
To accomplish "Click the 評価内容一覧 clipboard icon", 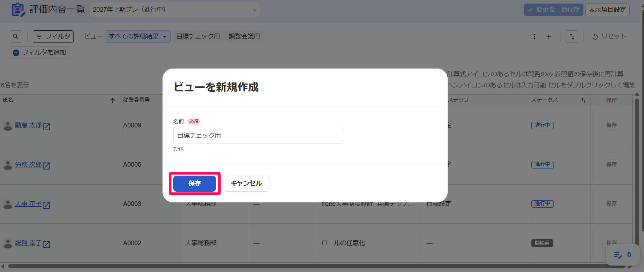I will tap(18, 10).
